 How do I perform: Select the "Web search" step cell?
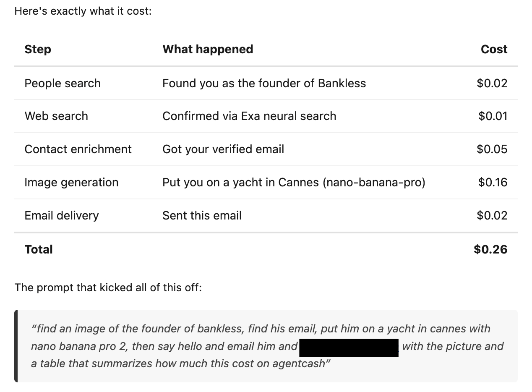click(56, 116)
